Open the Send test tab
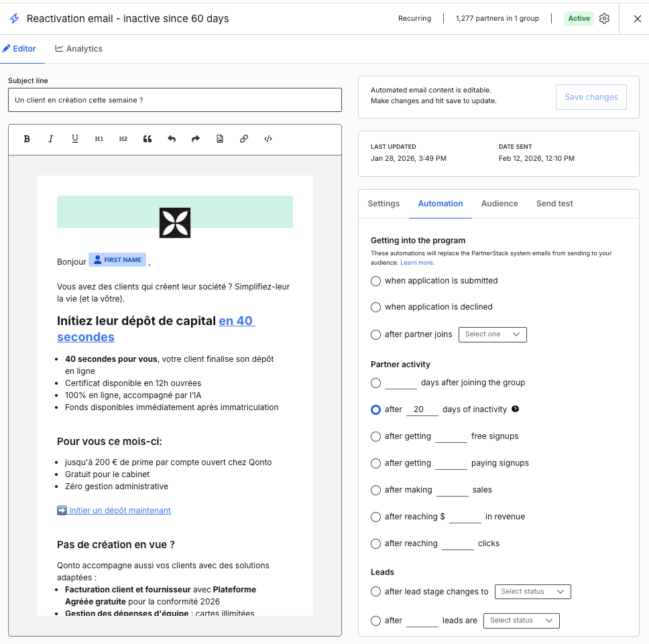The image size is (649, 644). (554, 204)
